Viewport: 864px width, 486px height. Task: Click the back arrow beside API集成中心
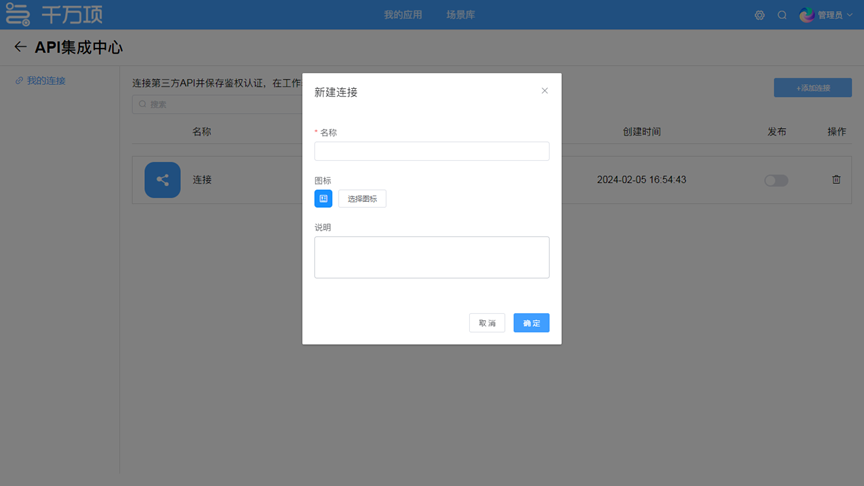click(20, 47)
